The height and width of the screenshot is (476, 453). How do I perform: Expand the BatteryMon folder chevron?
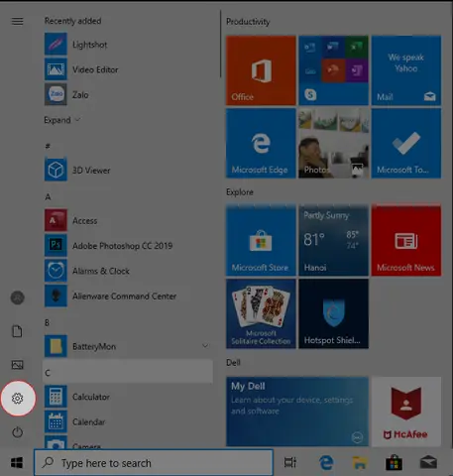pos(205,346)
